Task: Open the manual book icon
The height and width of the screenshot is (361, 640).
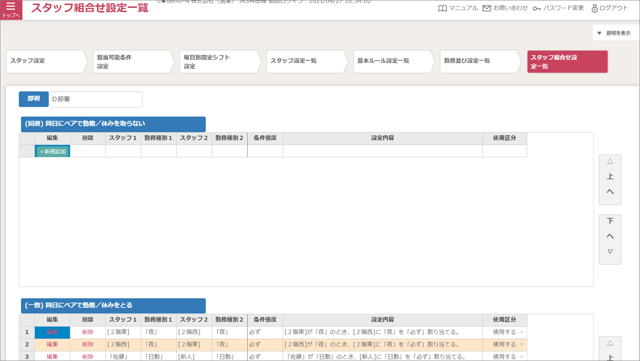Action: (x=442, y=8)
